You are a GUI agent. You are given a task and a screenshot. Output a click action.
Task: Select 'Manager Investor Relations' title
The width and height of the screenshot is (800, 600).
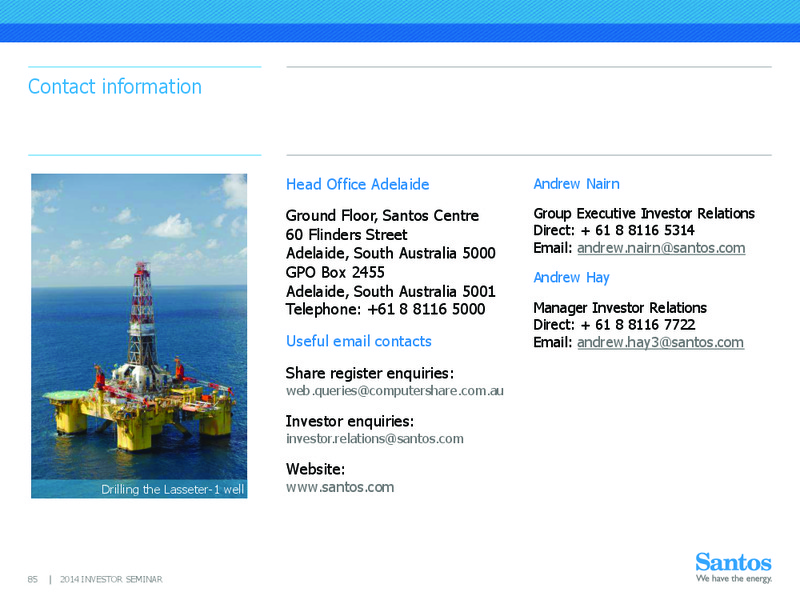pos(620,308)
